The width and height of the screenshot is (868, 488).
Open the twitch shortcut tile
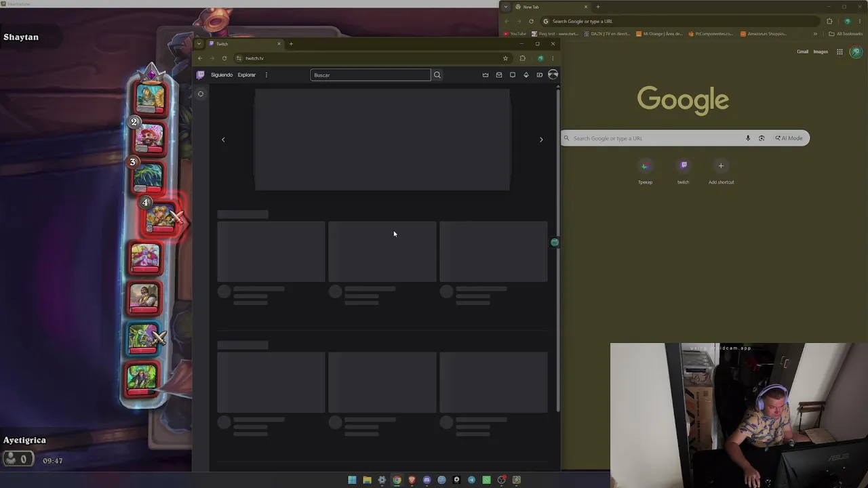click(x=684, y=171)
